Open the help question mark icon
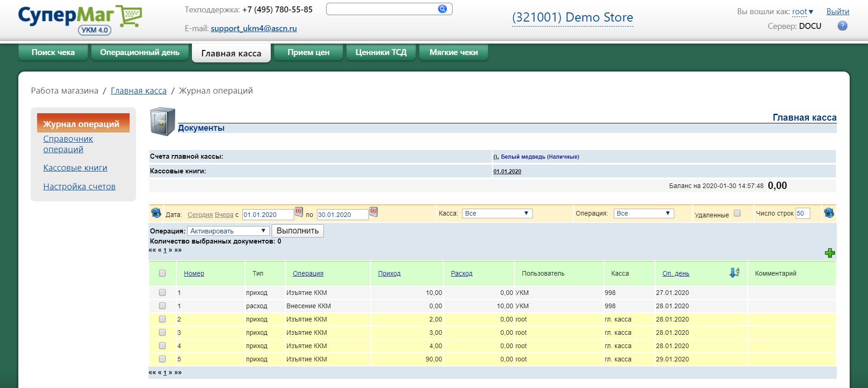The height and width of the screenshot is (388, 868). tap(842, 26)
